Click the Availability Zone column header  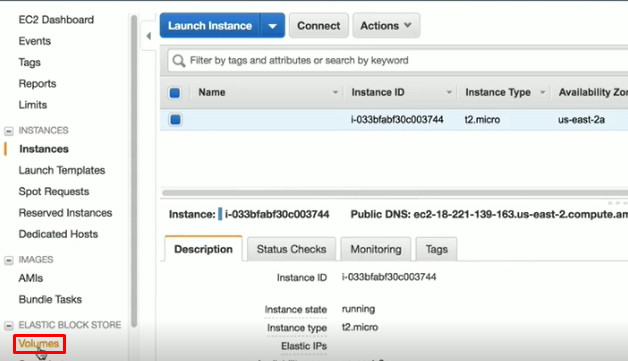(x=593, y=93)
